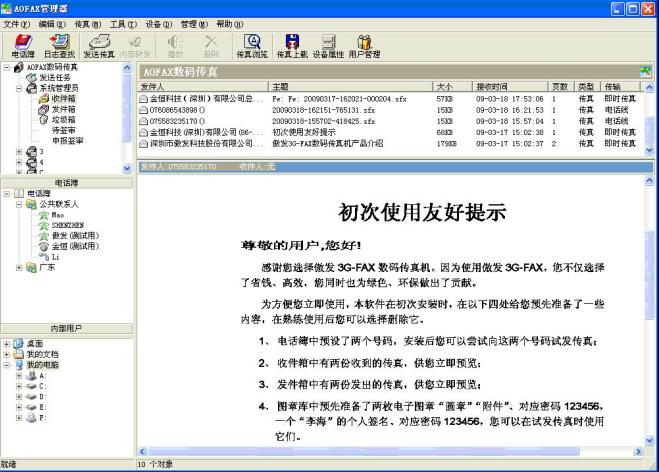
Task: Open 用户管理 user management icon
Action: (x=364, y=42)
